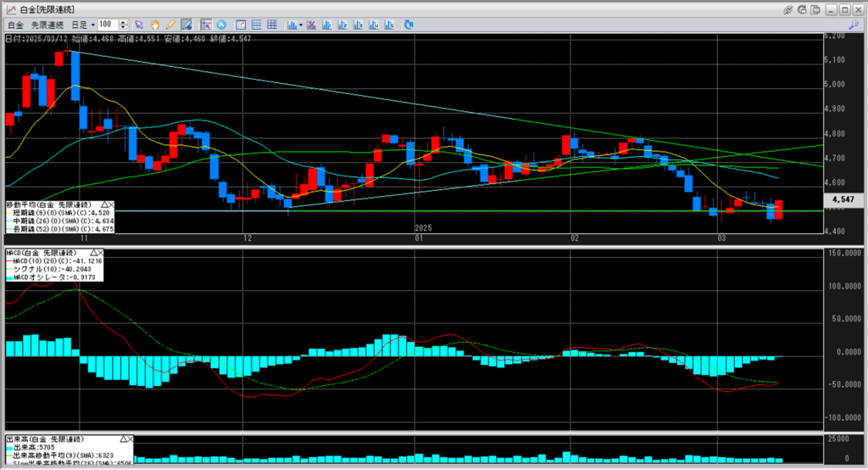Open the 日足 timeframe dropdown
This screenshot has width=868, height=470.
point(92,25)
